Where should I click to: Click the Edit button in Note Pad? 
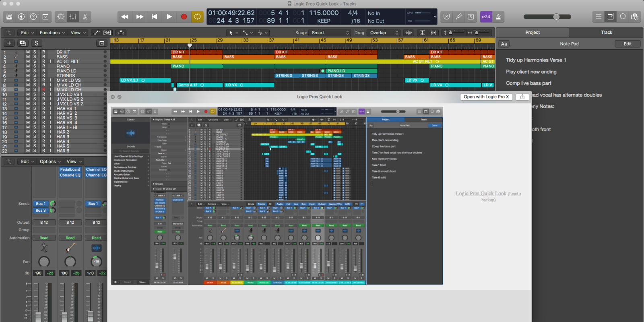(x=627, y=44)
